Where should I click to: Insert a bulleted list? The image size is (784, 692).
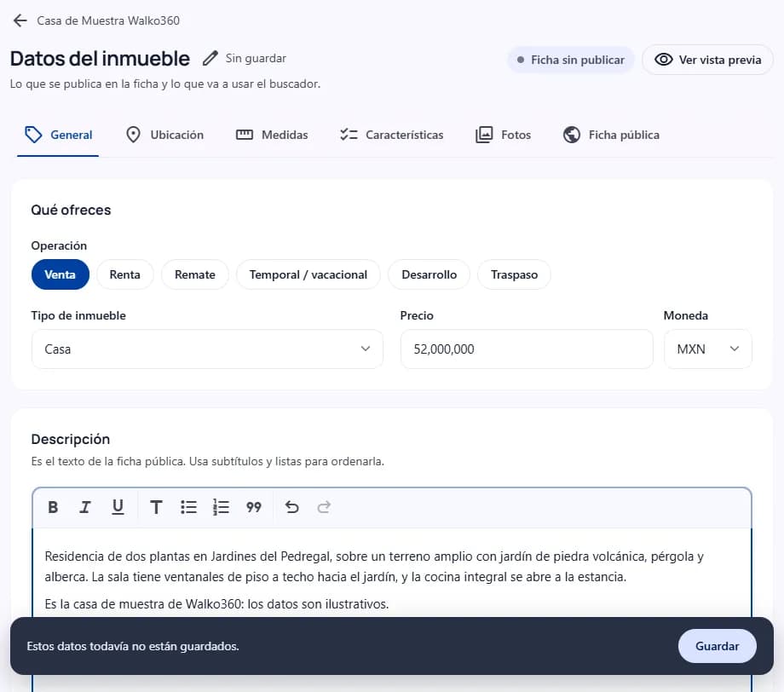click(188, 507)
